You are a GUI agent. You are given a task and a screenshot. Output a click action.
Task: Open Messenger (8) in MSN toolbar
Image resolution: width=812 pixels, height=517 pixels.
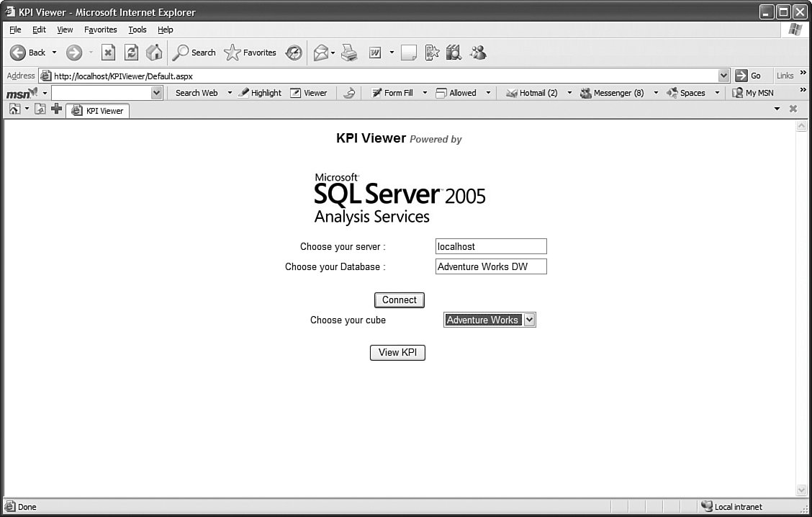coord(612,93)
